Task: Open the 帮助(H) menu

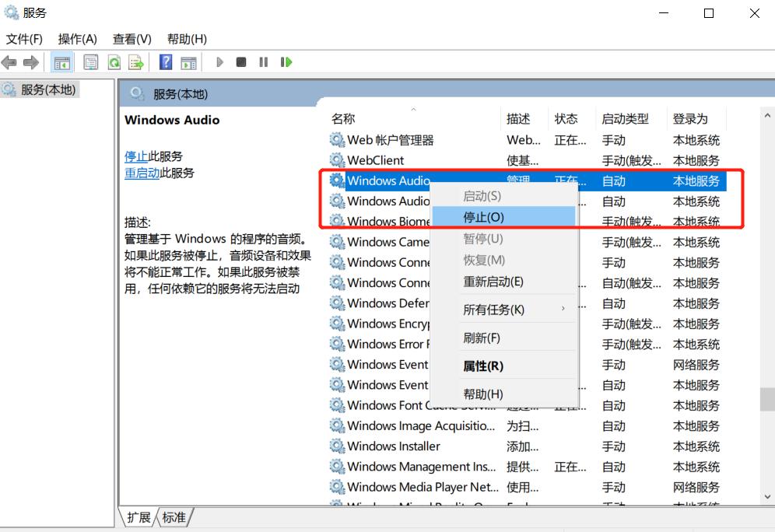Action: (x=187, y=39)
